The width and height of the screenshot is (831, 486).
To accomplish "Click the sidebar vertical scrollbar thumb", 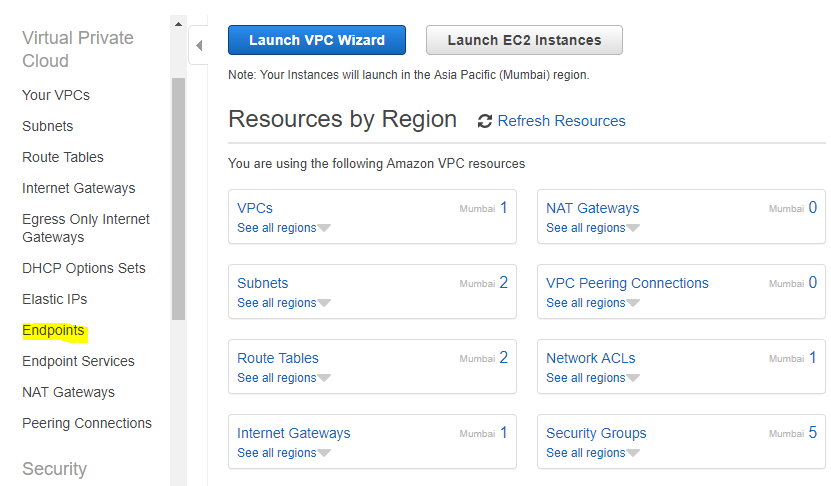I will tap(178, 199).
